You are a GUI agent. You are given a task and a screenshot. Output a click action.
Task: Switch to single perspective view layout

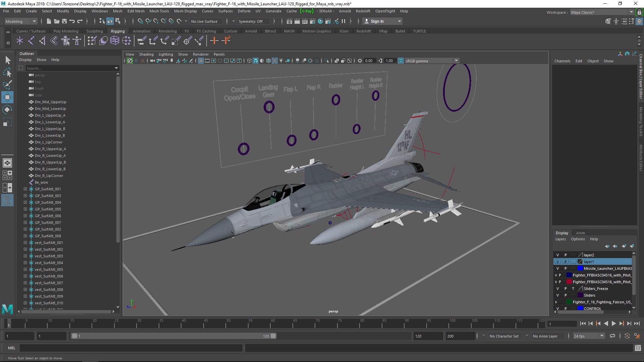coord(7,163)
